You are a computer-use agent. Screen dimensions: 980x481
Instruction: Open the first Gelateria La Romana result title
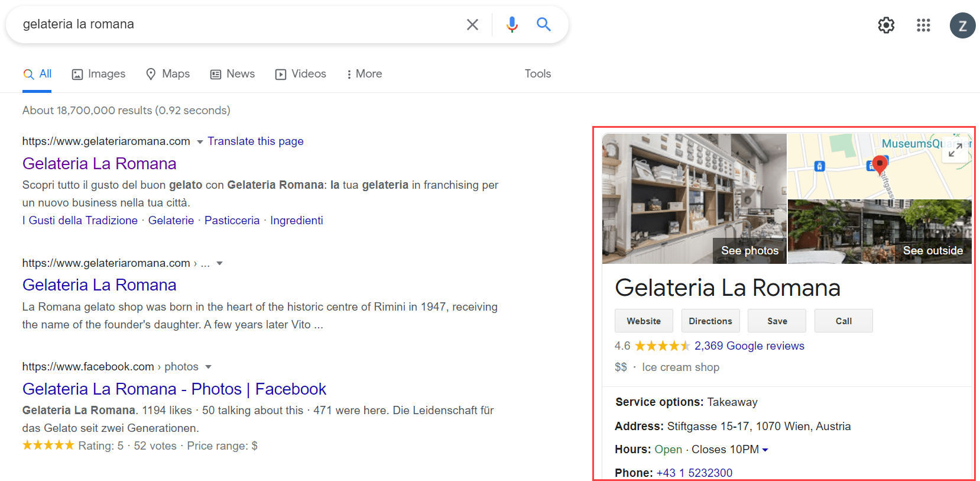pyautogui.click(x=99, y=164)
